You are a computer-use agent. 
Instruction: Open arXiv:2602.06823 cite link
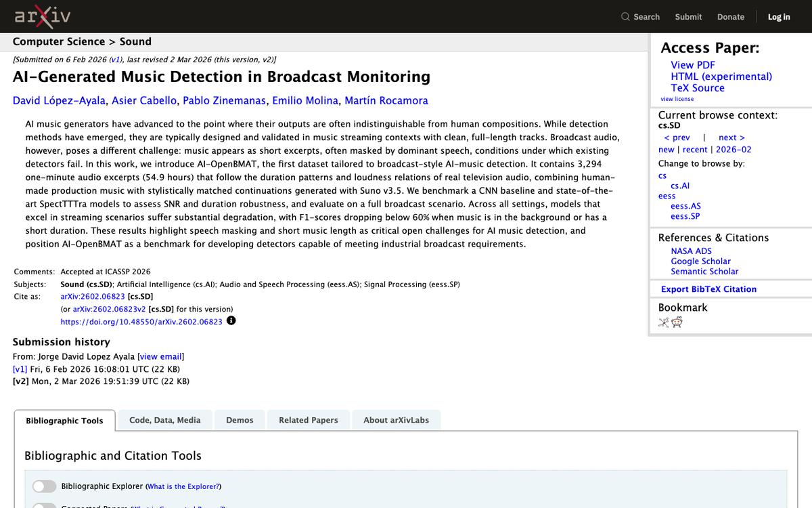93,297
